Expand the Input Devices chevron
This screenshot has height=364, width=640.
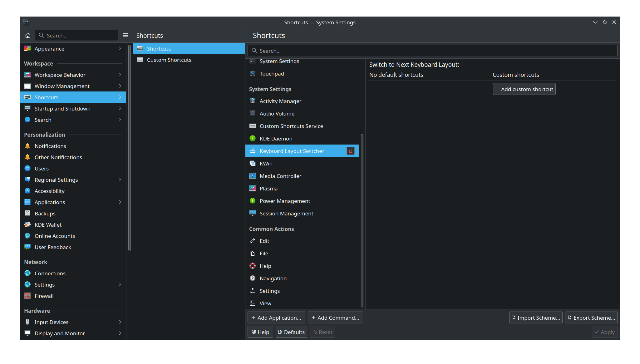pyautogui.click(x=120, y=322)
